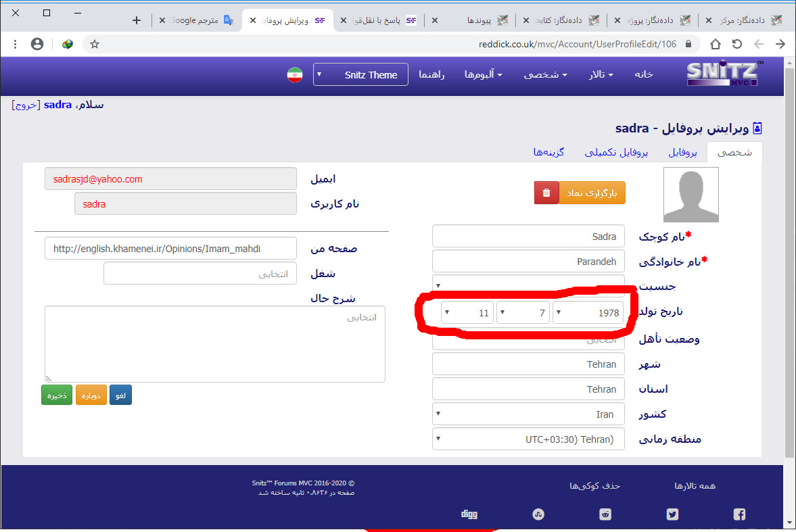Click the شرح حال biography text area
796x532 pixels.
tap(215, 344)
